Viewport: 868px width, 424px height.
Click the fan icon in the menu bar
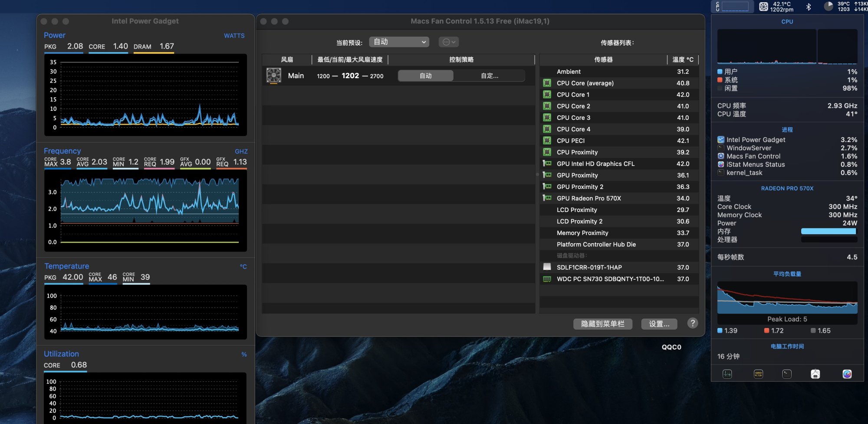pyautogui.click(x=763, y=7)
